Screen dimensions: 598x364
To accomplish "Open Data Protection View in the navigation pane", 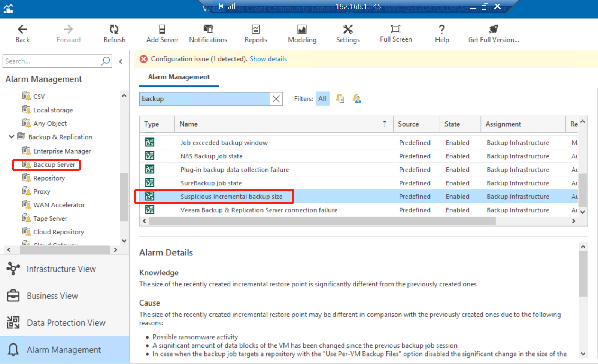I will click(x=64, y=323).
